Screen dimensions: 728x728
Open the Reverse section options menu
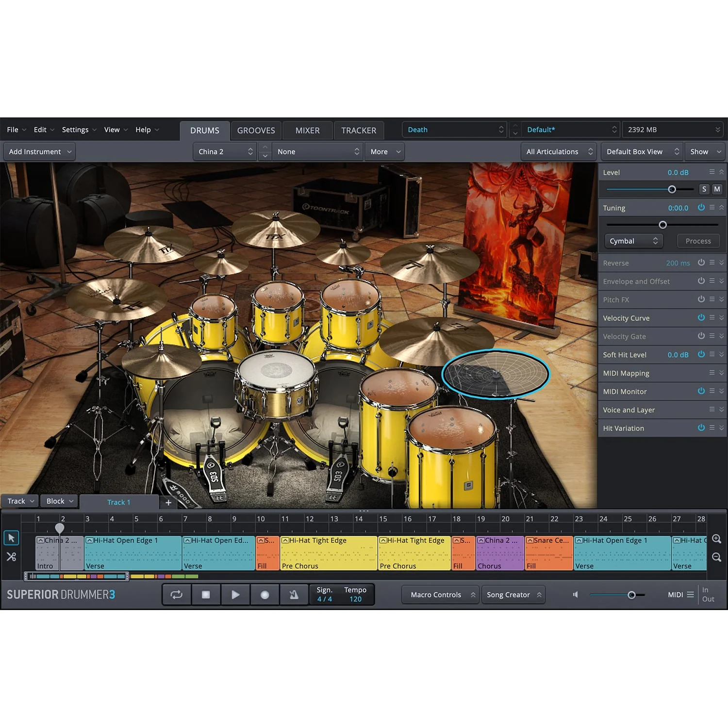[x=711, y=263]
